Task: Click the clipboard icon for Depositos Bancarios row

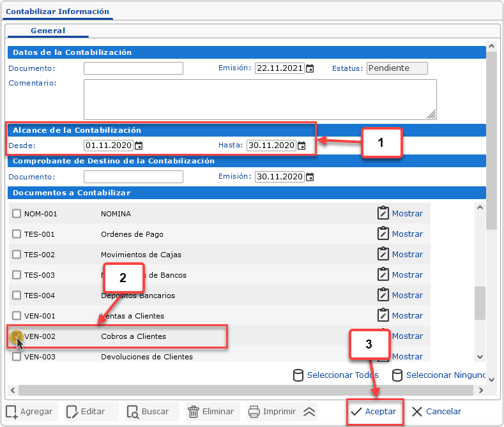Action: point(383,295)
